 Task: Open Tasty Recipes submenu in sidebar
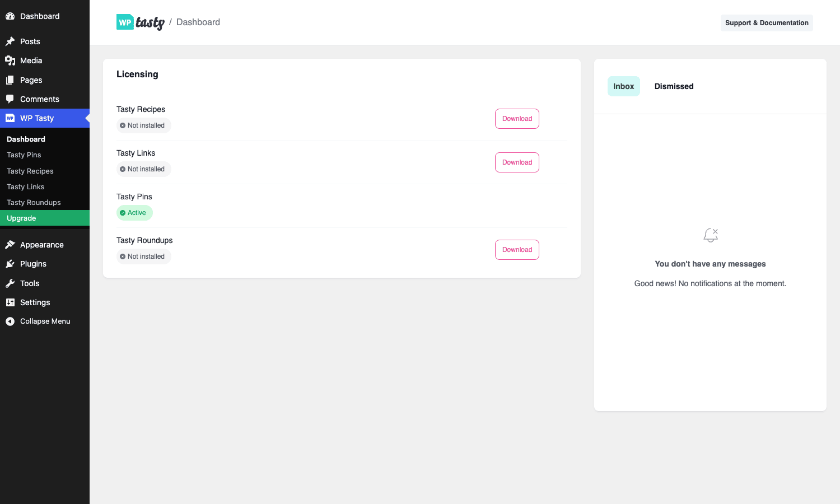(x=45, y=171)
